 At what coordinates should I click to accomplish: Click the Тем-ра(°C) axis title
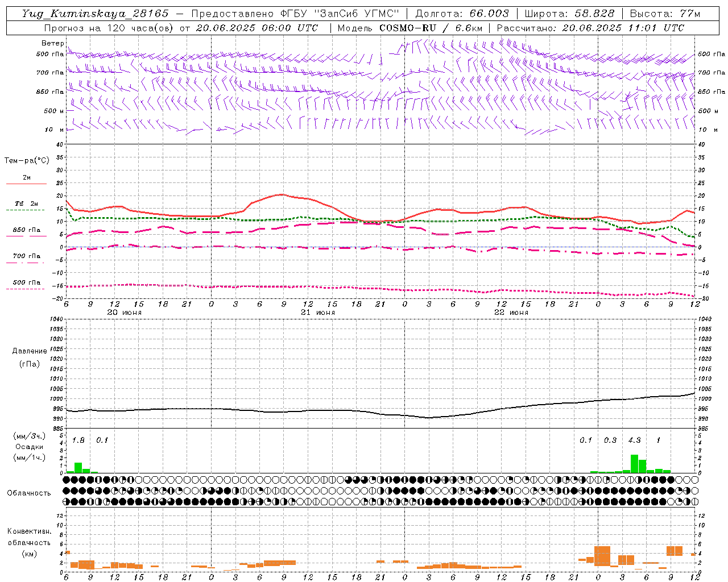27,161
